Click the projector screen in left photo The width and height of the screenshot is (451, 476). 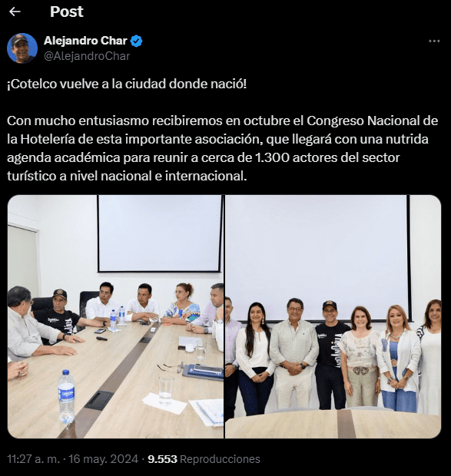tap(160, 233)
